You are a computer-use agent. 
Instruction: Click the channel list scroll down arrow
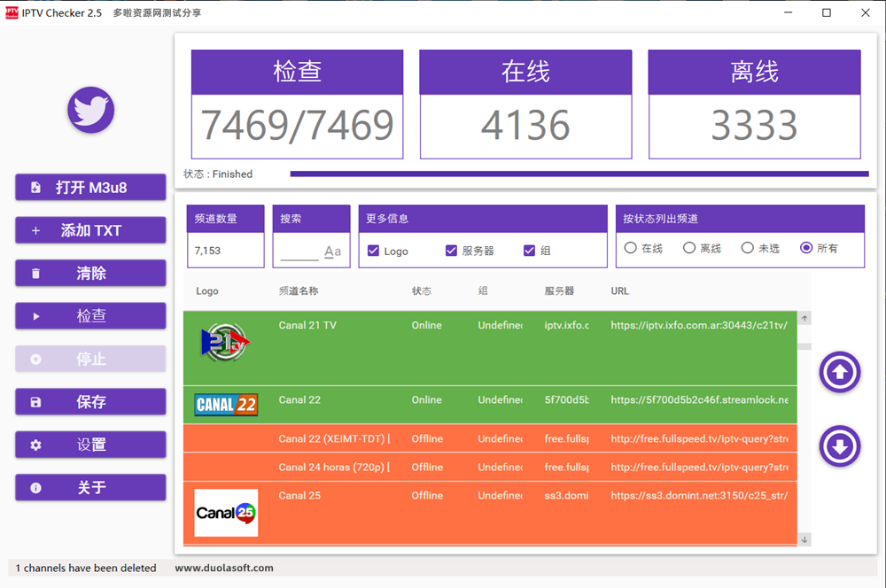tap(804, 539)
